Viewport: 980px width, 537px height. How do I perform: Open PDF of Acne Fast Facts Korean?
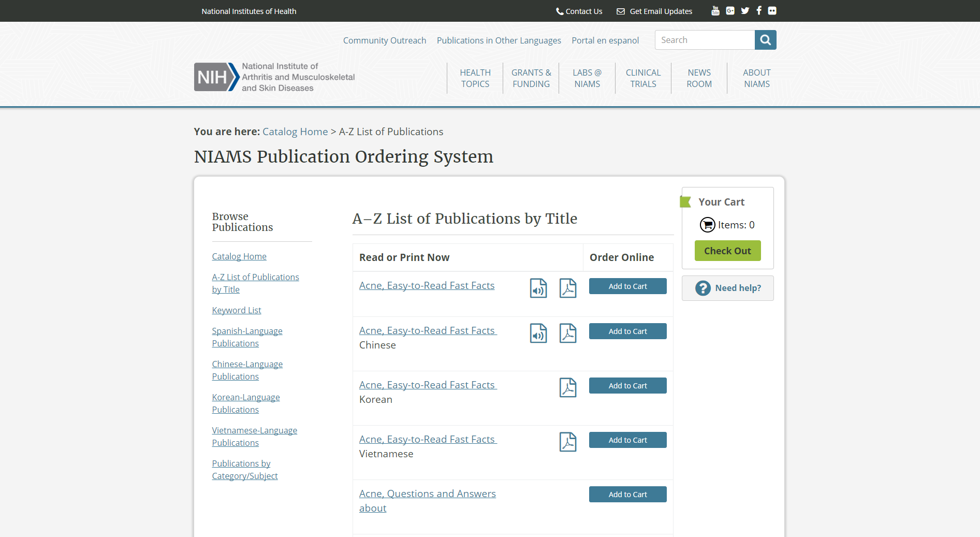[x=568, y=388]
